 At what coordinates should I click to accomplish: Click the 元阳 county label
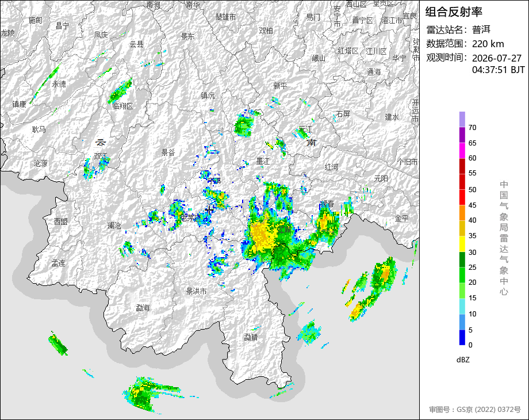tap(381, 178)
